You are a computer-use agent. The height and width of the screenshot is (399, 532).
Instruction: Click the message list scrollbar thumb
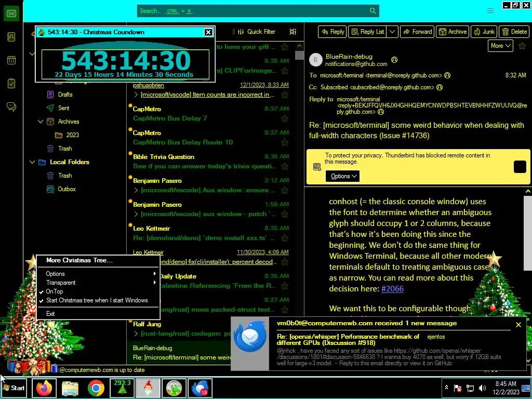coord(299,55)
